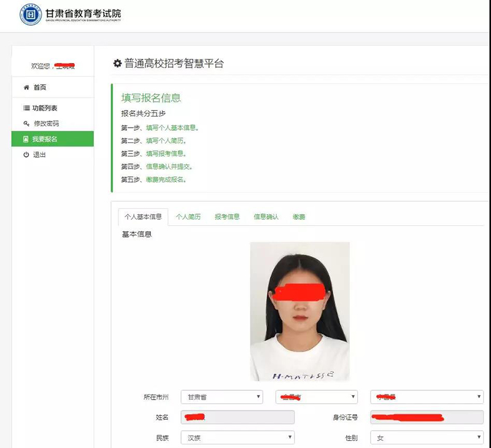Click the key icon next to 修改密码

point(26,123)
